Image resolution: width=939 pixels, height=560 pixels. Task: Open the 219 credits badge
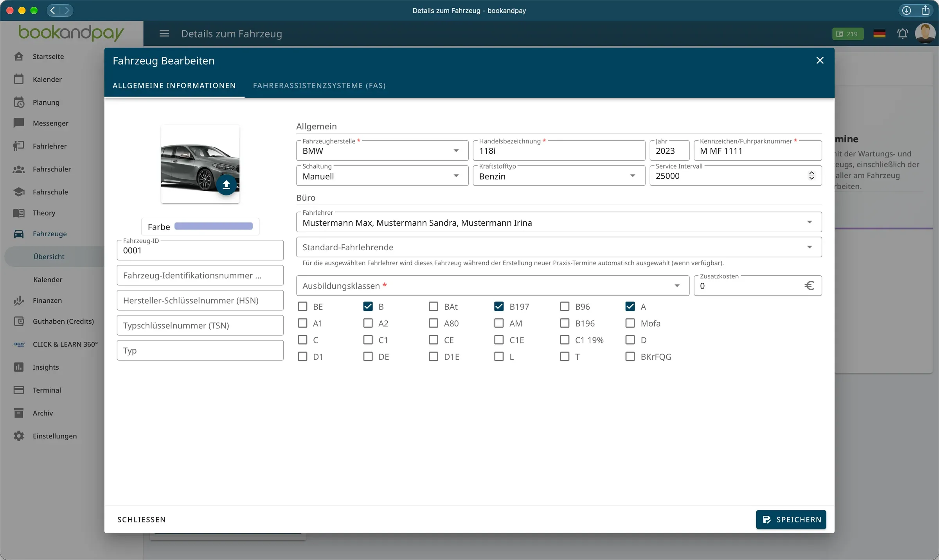pos(847,34)
